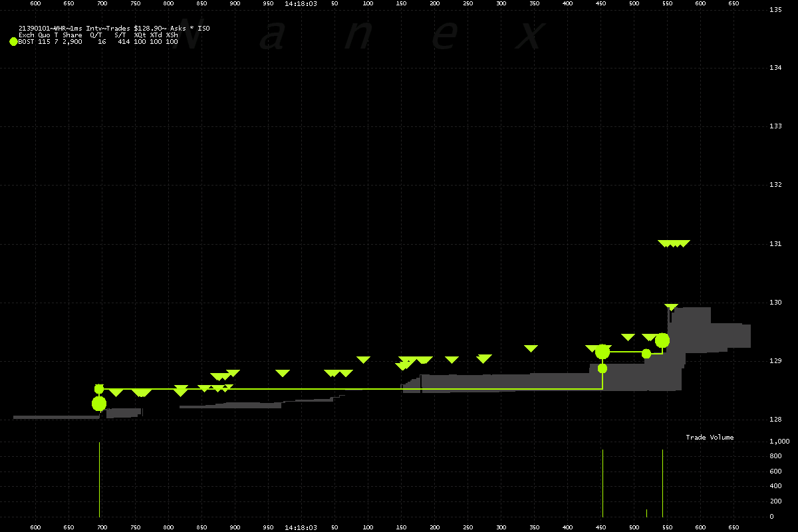Click the %Qt column header
Viewport: 798px width, 532px height.
pos(140,35)
